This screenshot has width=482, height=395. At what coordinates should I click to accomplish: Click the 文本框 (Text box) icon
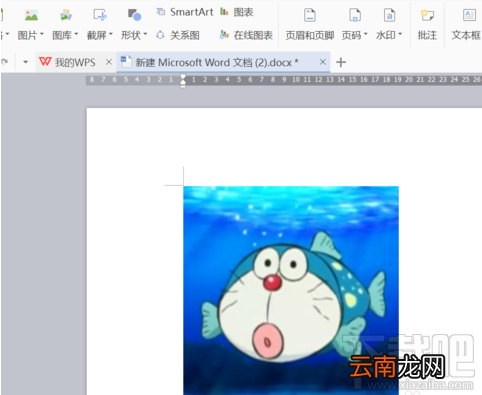click(469, 15)
